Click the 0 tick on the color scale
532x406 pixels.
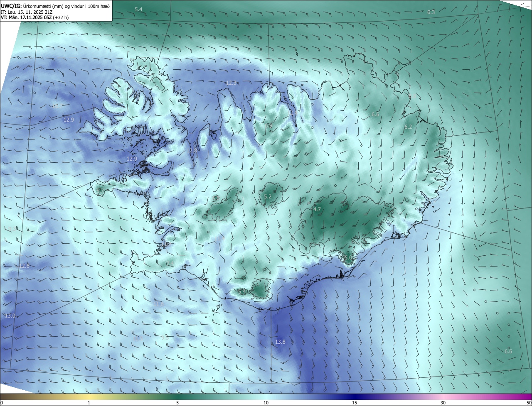(2, 403)
